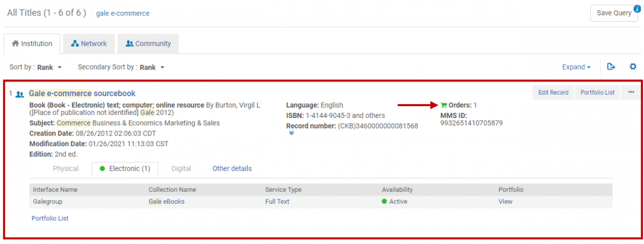Click the Full Text service type link
The height and width of the screenshot is (244, 644).
click(x=277, y=202)
